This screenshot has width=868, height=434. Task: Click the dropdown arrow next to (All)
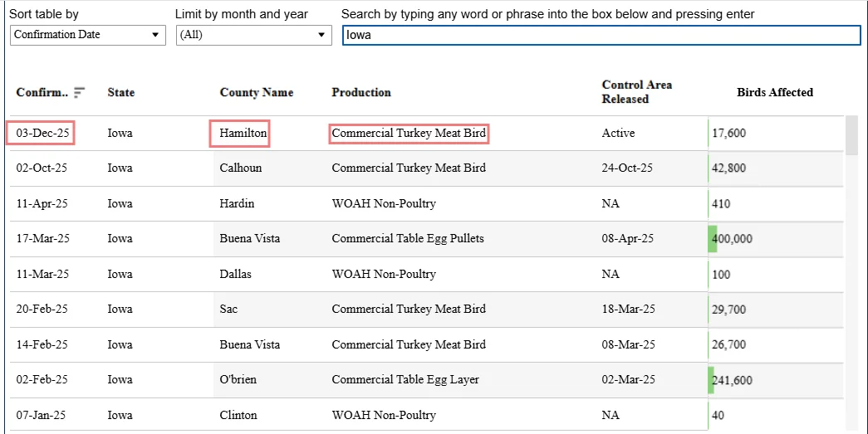pyautogui.click(x=321, y=35)
